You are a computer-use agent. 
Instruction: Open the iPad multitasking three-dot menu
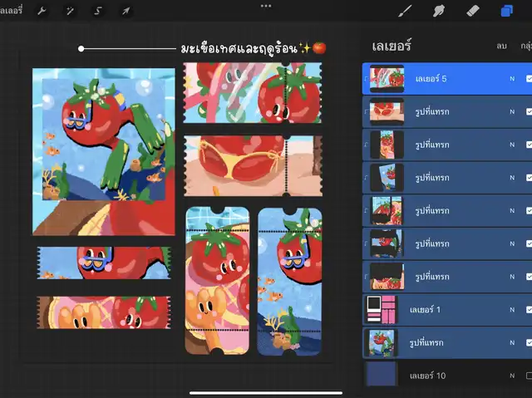[266, 6]
